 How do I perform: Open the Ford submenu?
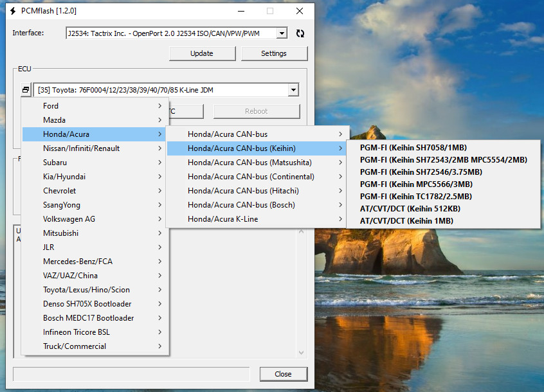[95, 106]
